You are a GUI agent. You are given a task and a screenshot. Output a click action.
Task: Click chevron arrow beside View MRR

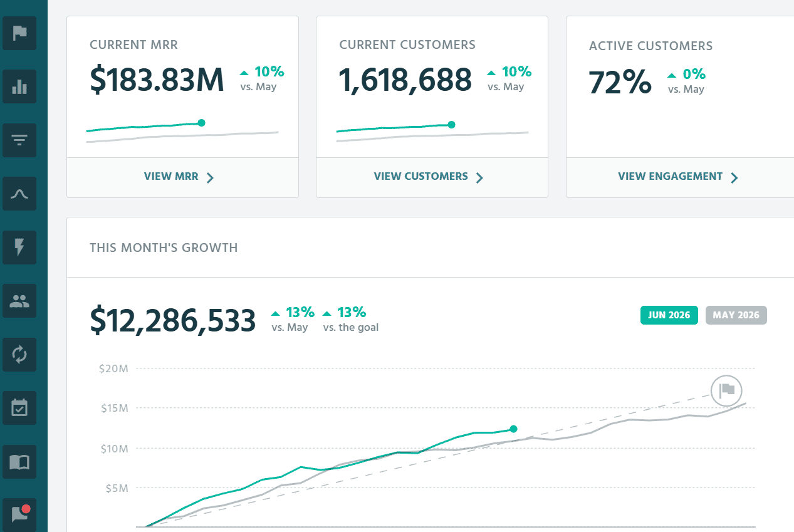tap(211, 177)
